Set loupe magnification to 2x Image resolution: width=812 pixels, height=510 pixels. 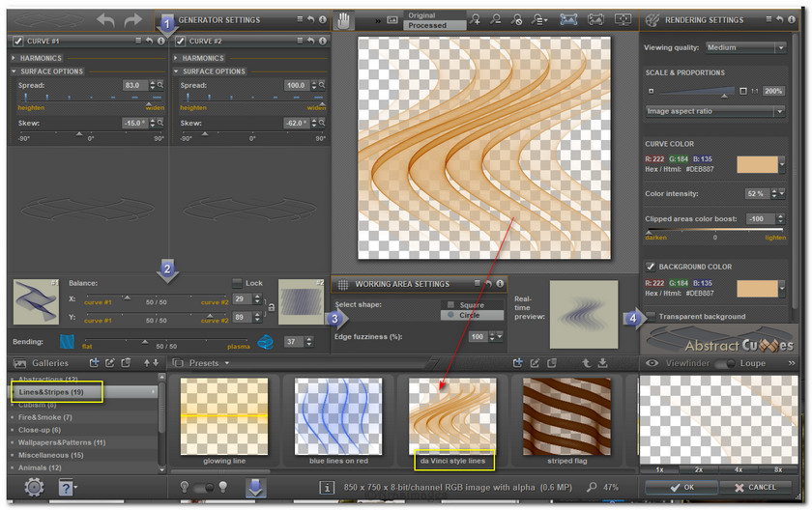pos(699,469)
